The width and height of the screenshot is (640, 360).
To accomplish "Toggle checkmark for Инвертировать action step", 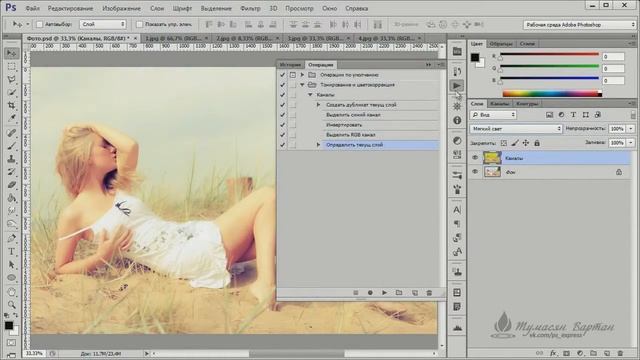I will [x=282, y=124].
